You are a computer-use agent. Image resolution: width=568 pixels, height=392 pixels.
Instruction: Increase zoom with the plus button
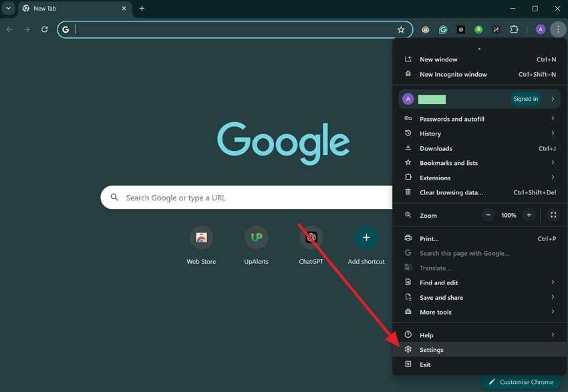[529, 215]
